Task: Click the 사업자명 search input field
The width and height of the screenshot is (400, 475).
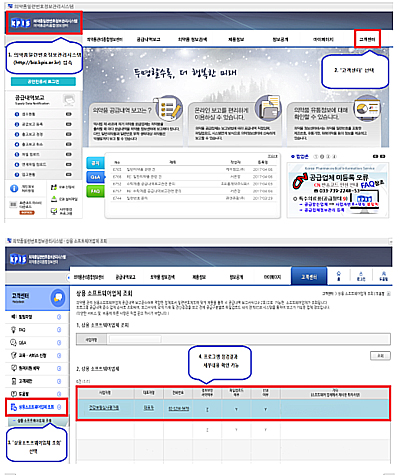Action: click(135, 339)
